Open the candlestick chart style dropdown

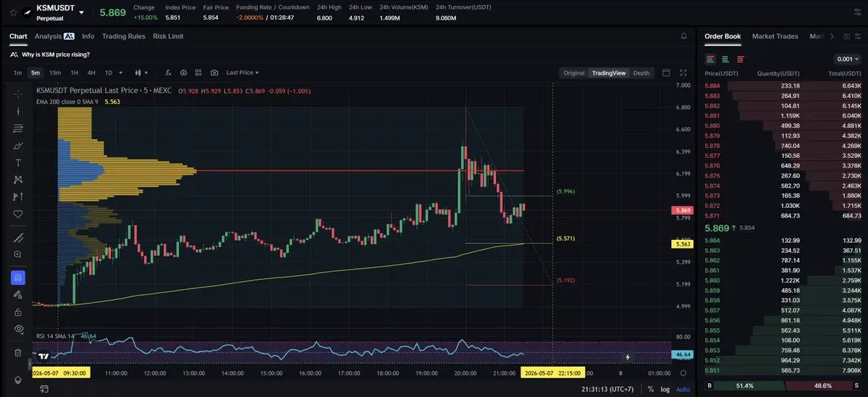pos(142,72)
